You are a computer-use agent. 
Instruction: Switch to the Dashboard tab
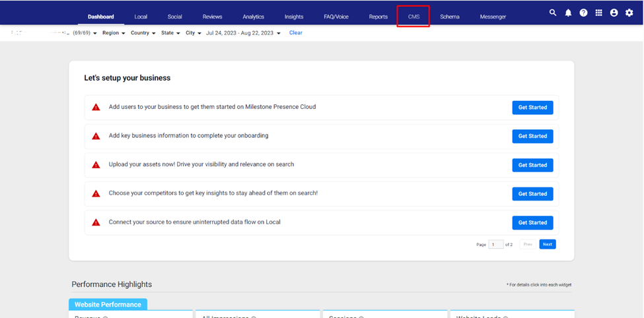100,16
